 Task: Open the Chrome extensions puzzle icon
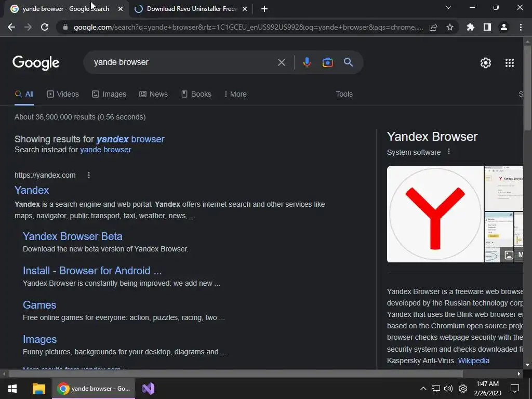(471, 27)
